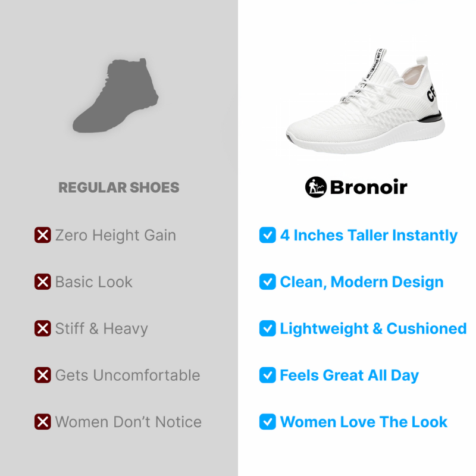Click the Lightweight & Cushioned text
The image size is (476, 476).
click(x=373, y=329)
